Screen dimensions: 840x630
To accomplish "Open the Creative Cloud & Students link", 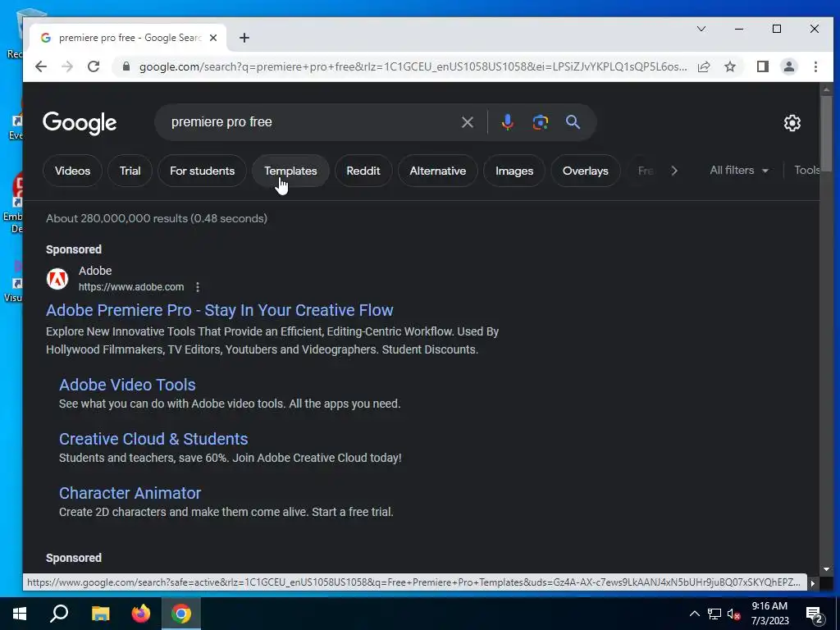I will pyautogui.click(x=153, y=439).
